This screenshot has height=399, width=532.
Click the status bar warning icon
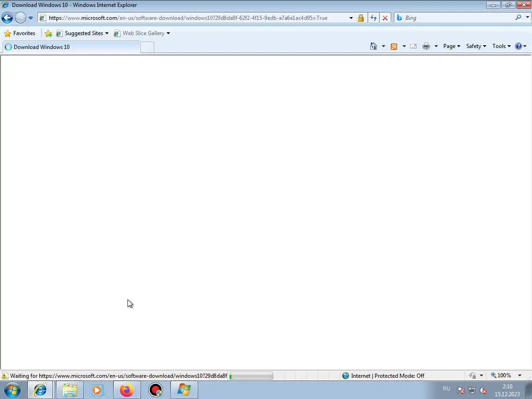pyautogui.click(x=5, y=376)
